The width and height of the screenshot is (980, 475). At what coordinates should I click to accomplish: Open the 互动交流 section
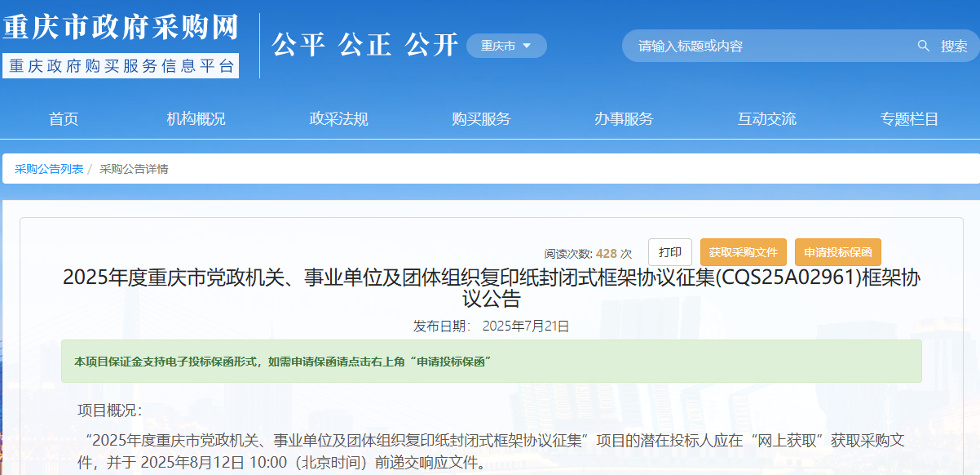point(766,118)
